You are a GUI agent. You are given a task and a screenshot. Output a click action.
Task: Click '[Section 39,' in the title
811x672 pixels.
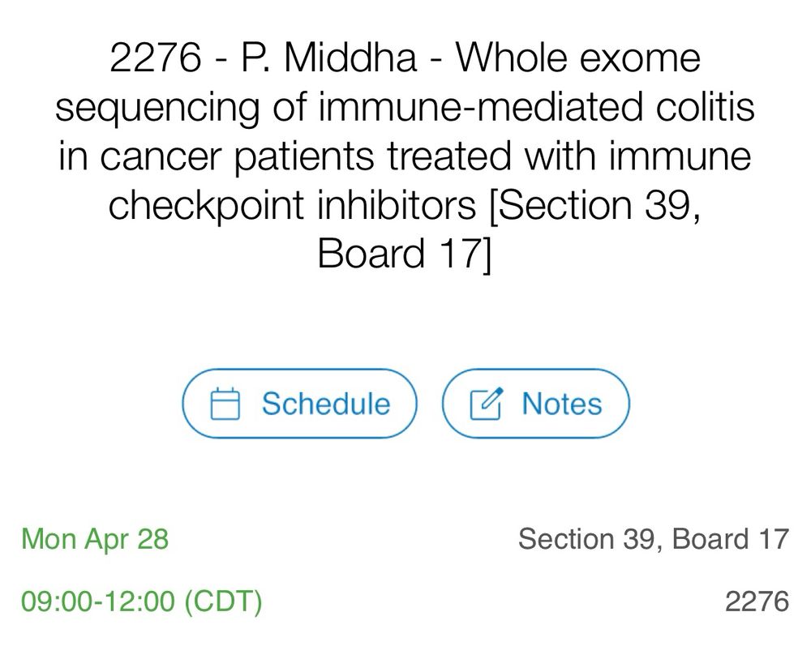(x=595, y=206)
